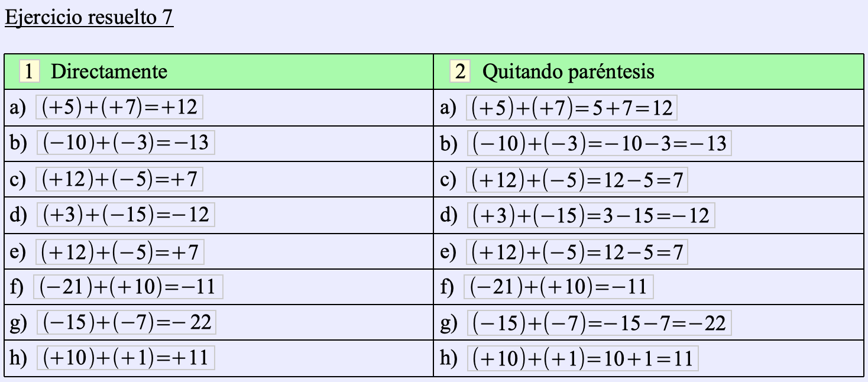This screenshot has height=382, width=868.
Task: Select the "Directamente" column header
Action: (x=109, y=72)
